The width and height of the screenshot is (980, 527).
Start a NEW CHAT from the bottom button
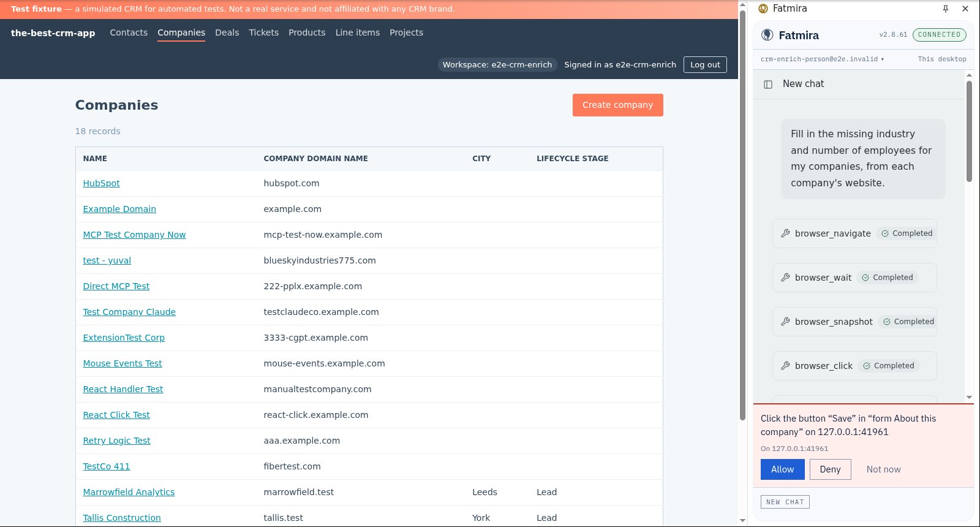coord(785,502)
